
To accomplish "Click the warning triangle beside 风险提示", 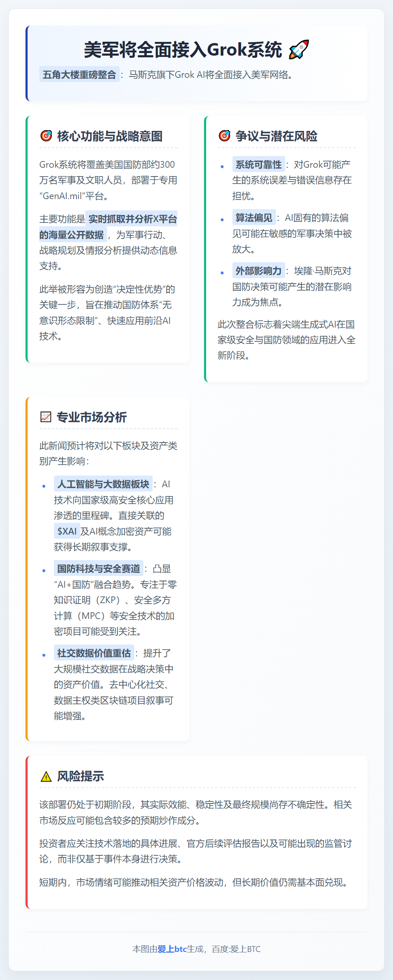I will 46,776.
